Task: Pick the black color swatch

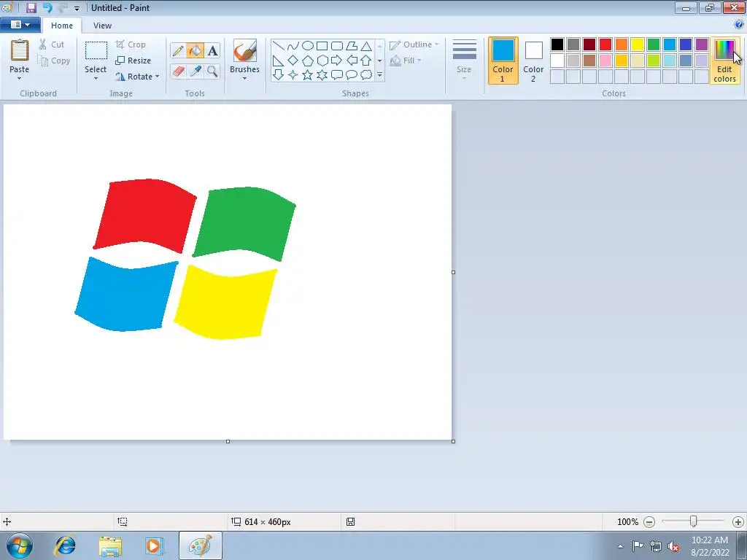Action: (557, 44)
